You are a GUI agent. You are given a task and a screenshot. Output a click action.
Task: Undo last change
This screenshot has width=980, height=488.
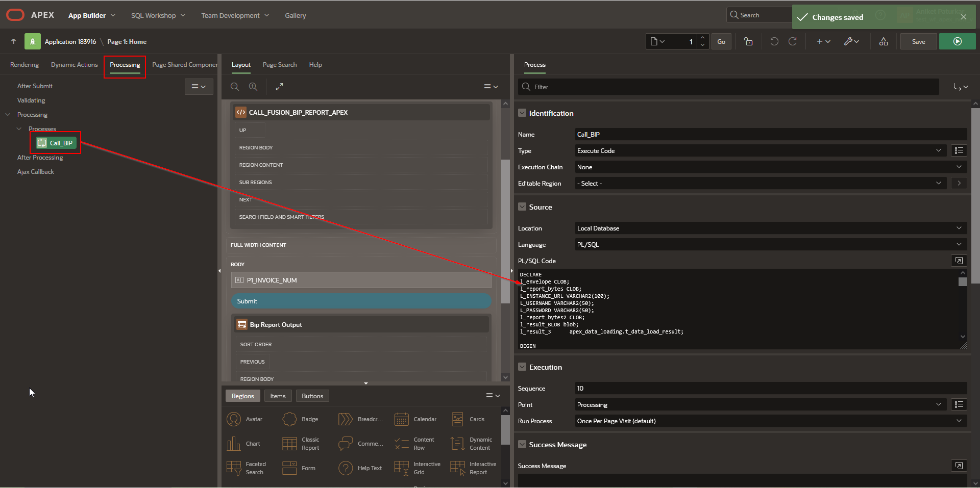pyautogui.click(x=774, y=41)
